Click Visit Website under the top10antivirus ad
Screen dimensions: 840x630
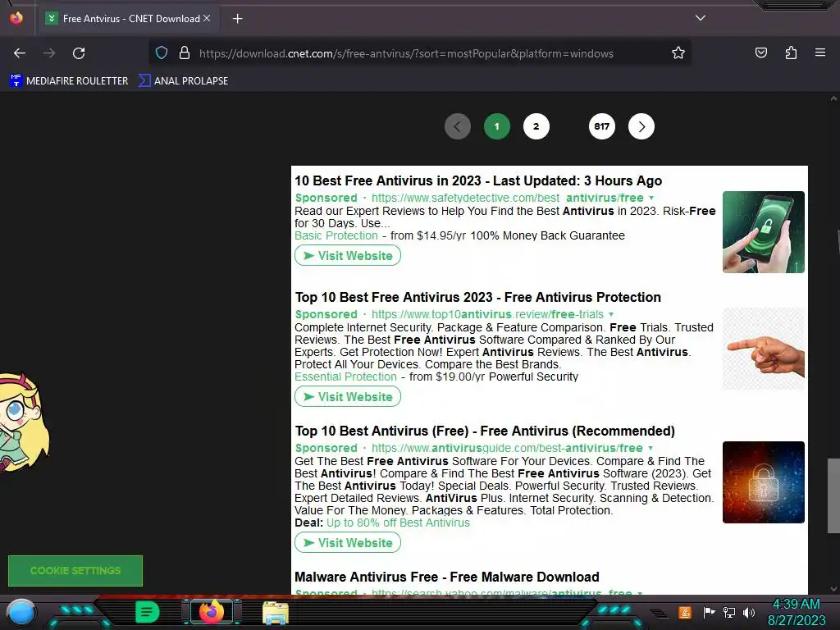pos(348,397)
